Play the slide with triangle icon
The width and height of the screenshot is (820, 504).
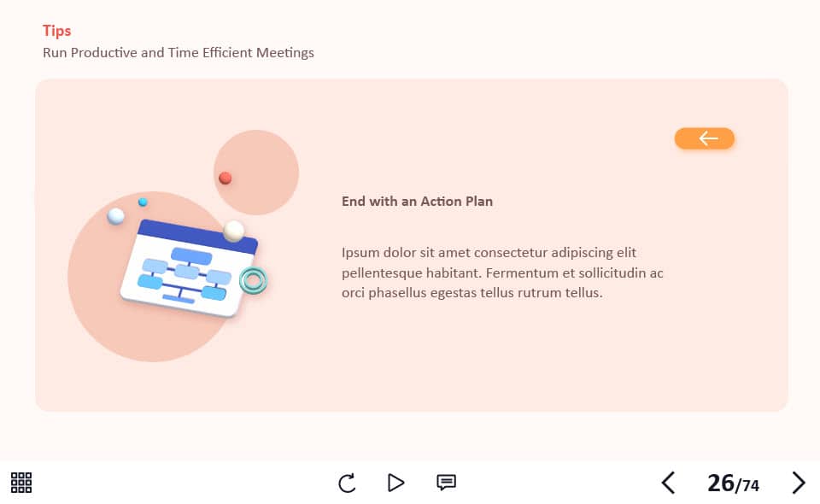[395, 483]
